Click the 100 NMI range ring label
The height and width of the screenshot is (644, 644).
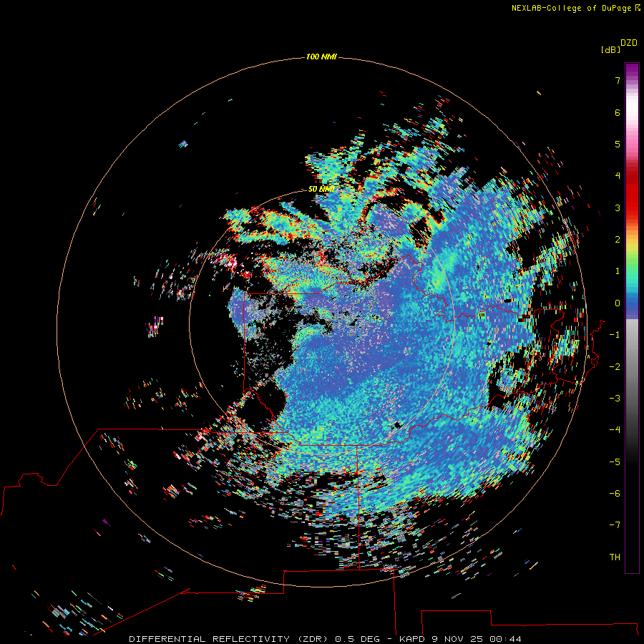321,57
